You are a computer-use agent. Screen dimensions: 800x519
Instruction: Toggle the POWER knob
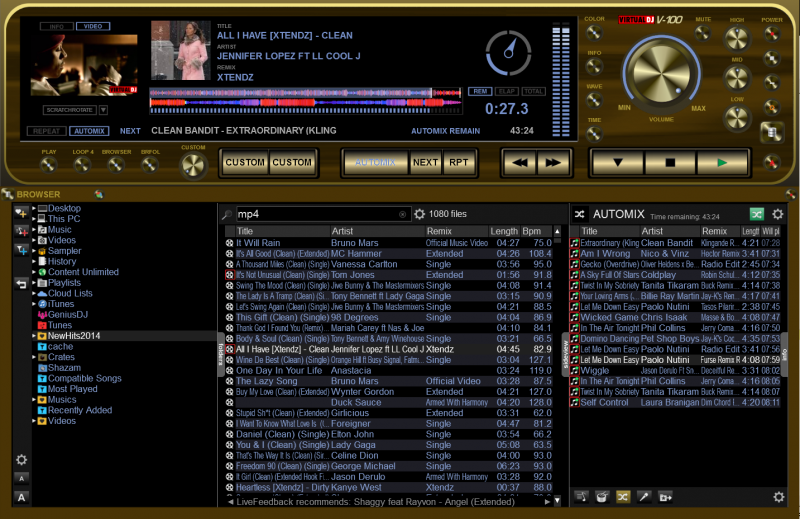point(771,34)
